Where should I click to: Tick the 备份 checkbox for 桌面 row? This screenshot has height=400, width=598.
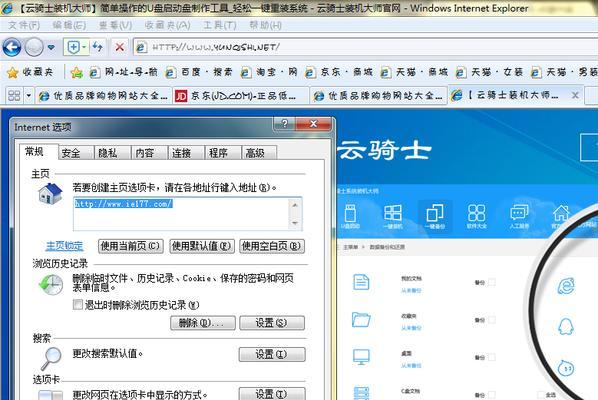point(492,357)
